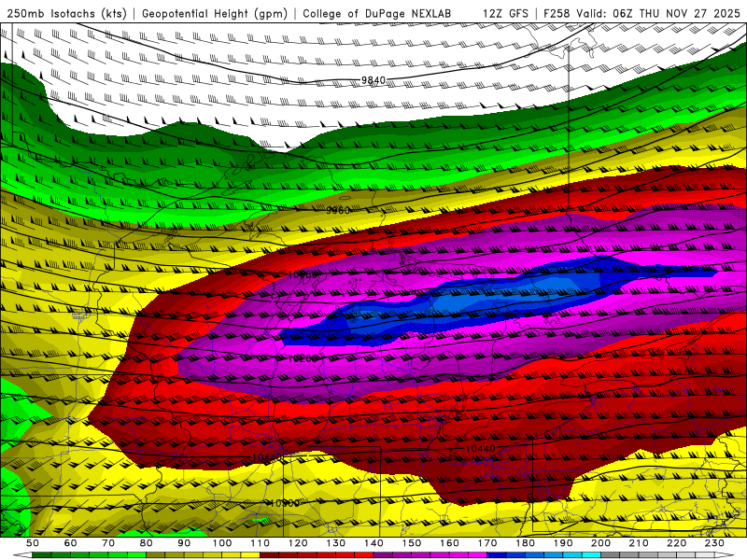
Task: Click the 180 value on the color scale
Action: [x=526, y=543]
